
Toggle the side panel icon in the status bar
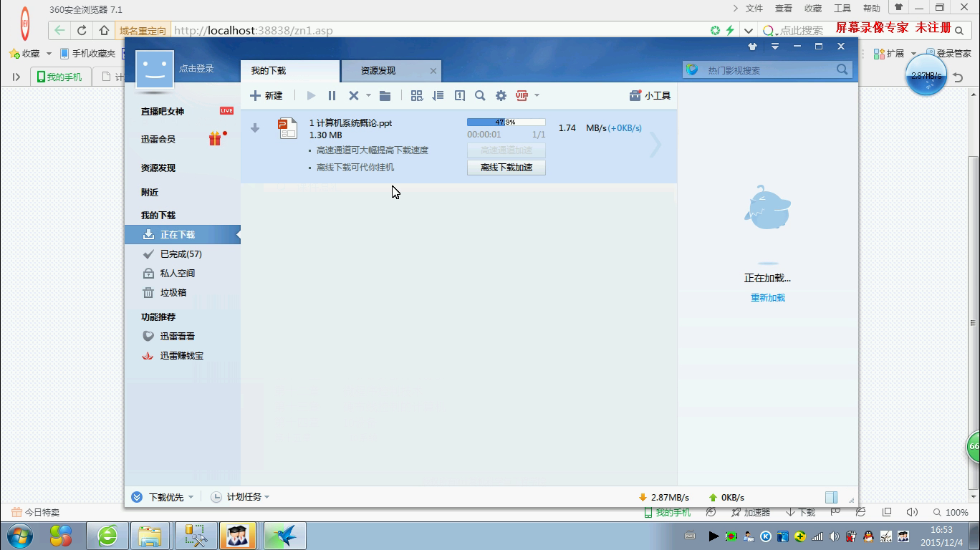click(x=831, y=497)
